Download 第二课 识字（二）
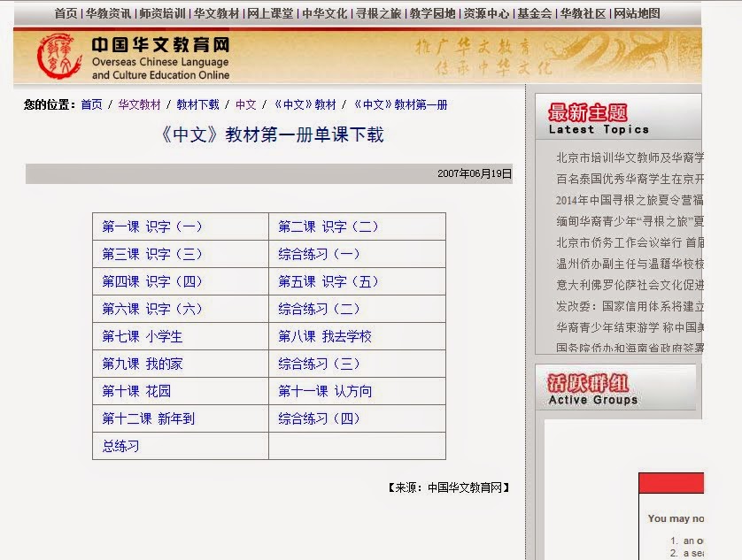The height and width of the screenshot is (560, 742). point(328,226)
